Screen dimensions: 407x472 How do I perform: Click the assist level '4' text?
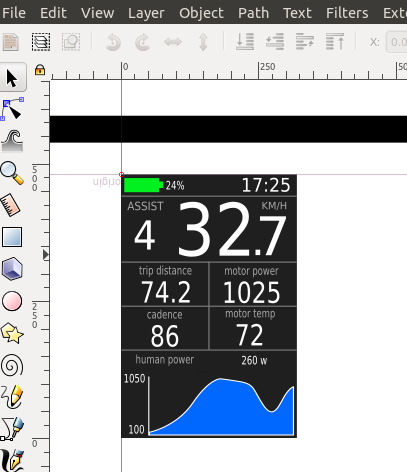point(145,236)
